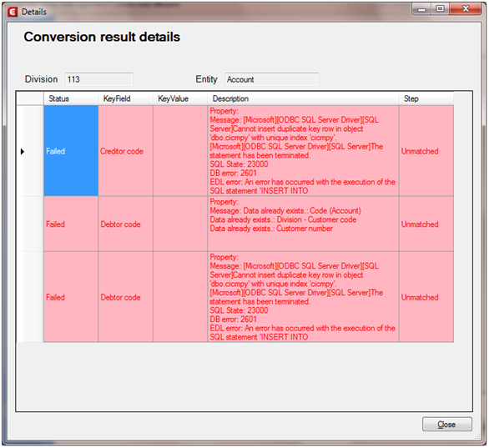Select the Data already exists description cell
Screen dimensions: 489x448
click(303, 224)
